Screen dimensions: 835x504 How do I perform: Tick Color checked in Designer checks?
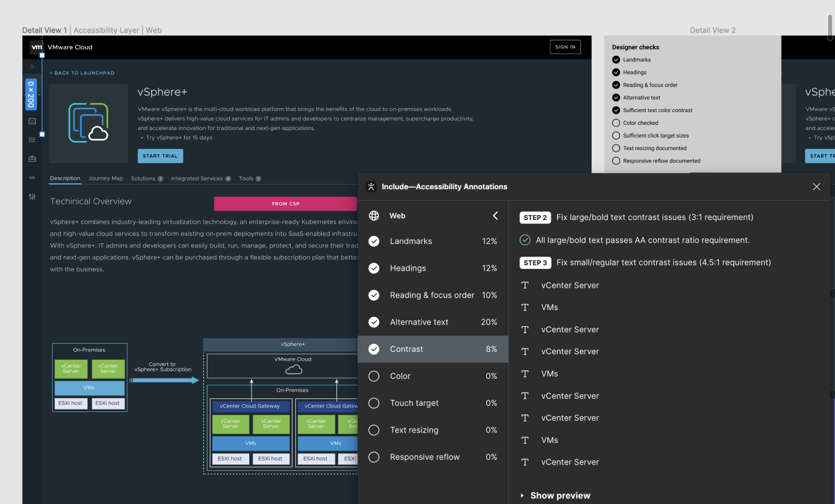[616, 123]
